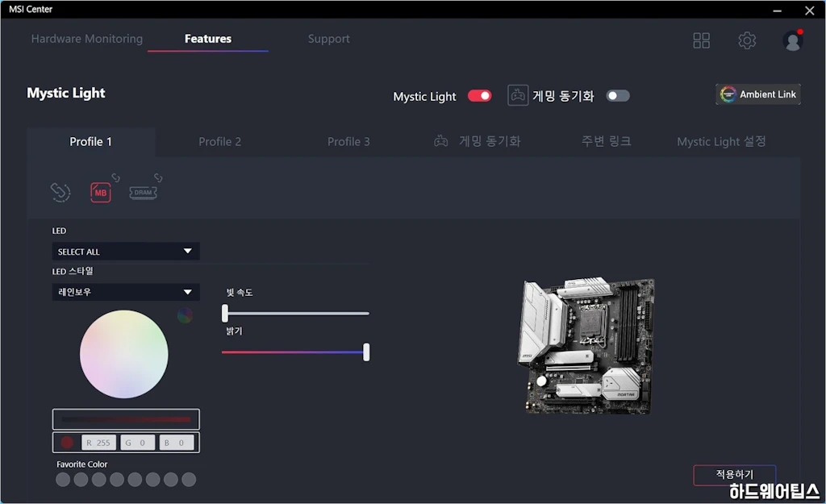Click link icon above MB device
This screenshot has width=826, height=504.
[x=115, y=178]
